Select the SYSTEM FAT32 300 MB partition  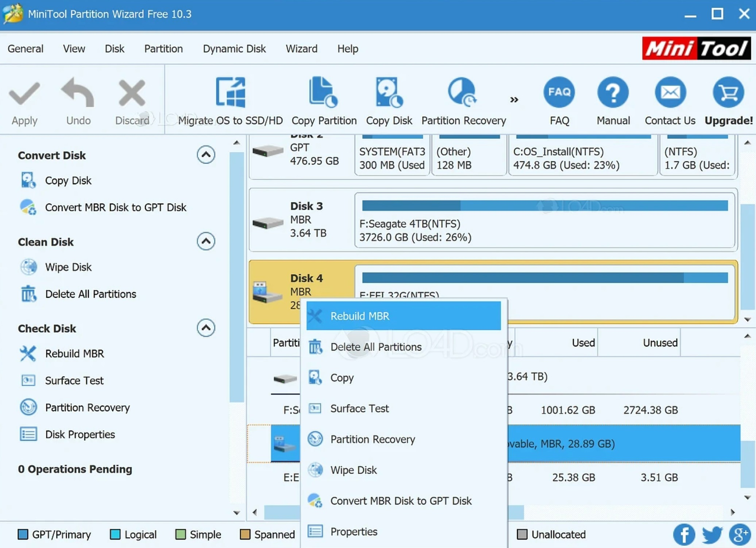coord(392,155)
